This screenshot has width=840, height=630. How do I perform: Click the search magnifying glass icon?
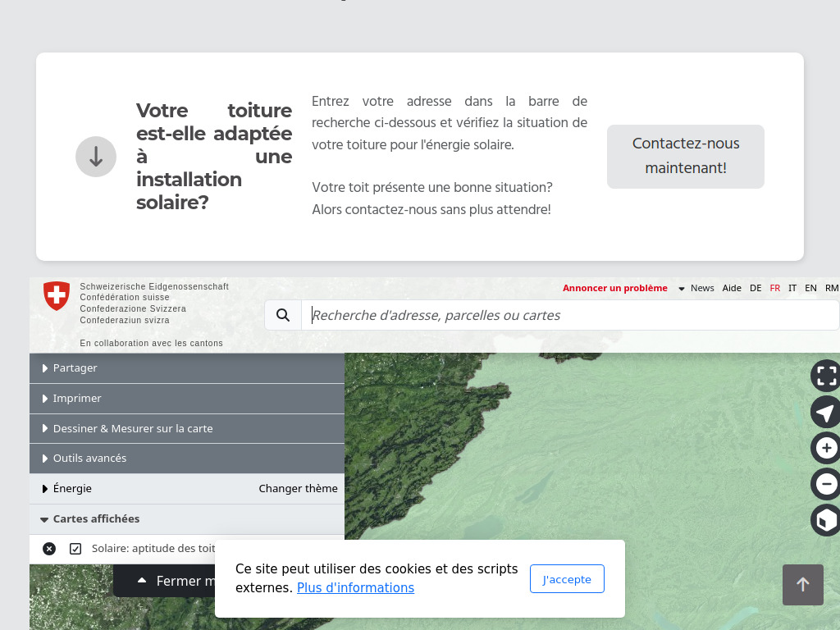(283, 315)
